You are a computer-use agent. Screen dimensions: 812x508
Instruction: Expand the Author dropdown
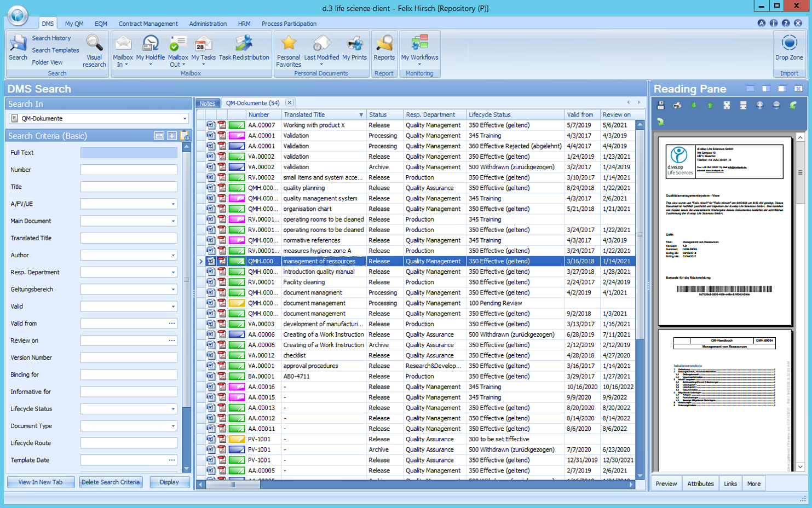[173, 255]
